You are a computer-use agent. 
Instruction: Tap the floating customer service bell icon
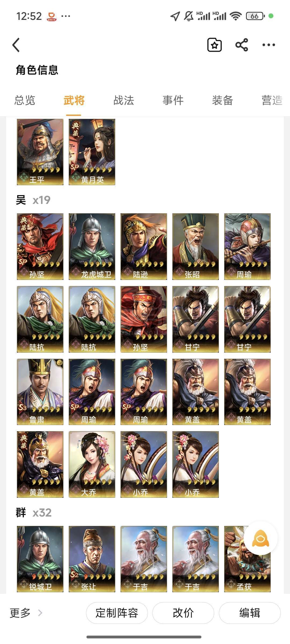[x=260, y=538]
